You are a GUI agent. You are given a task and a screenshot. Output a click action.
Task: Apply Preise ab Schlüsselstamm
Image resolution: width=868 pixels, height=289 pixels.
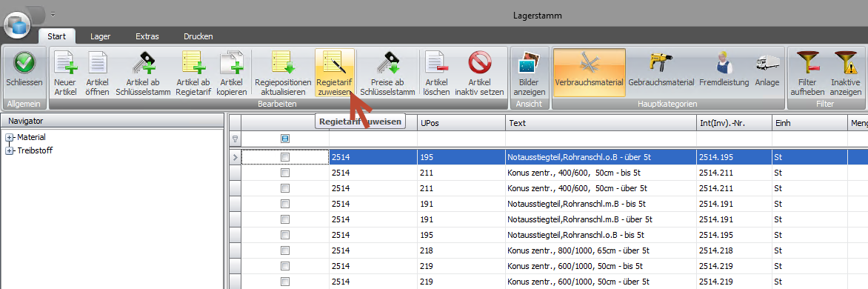pyautogui.click(x=387, y=73)
